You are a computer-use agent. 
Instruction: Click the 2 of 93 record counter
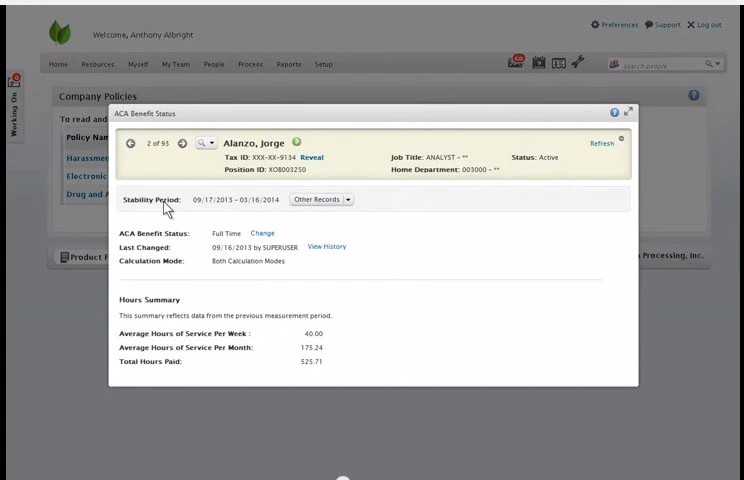click(x=158, y=143)
